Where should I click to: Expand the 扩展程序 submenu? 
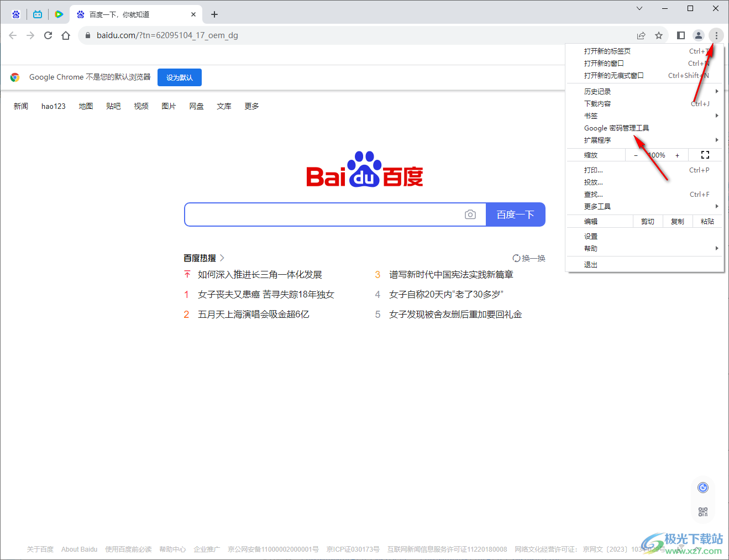[x=645, y=140]
